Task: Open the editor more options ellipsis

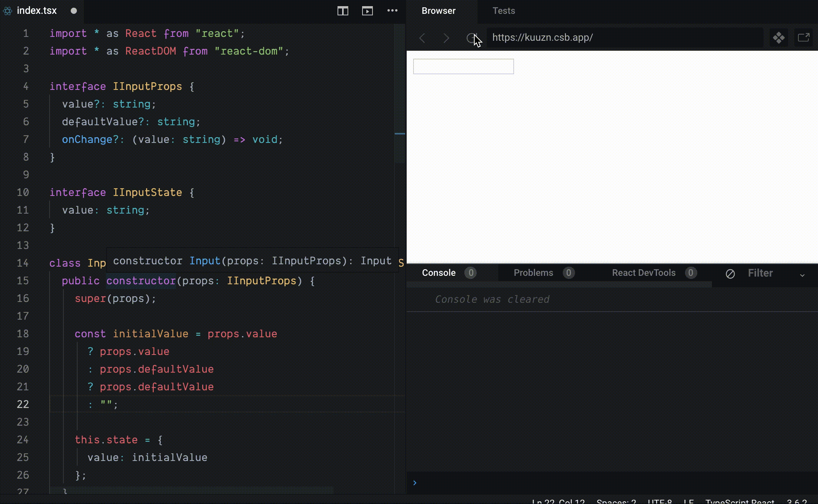Action: point(392,11)
